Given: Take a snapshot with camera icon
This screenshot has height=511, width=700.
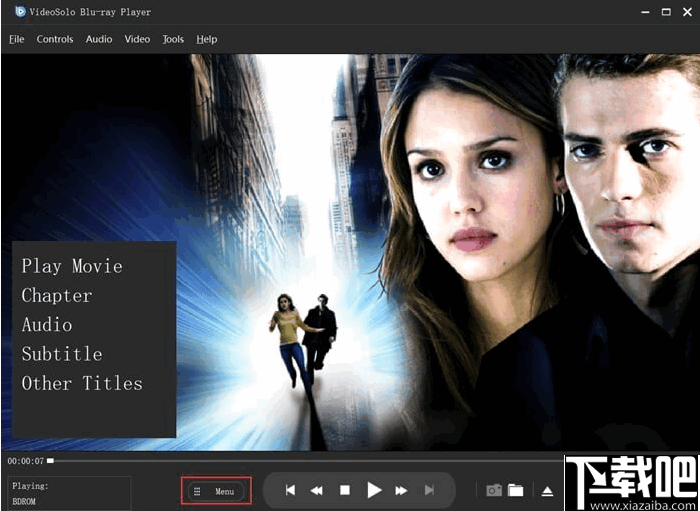Looking at the screenshot, I should click(x=494, y=490).
